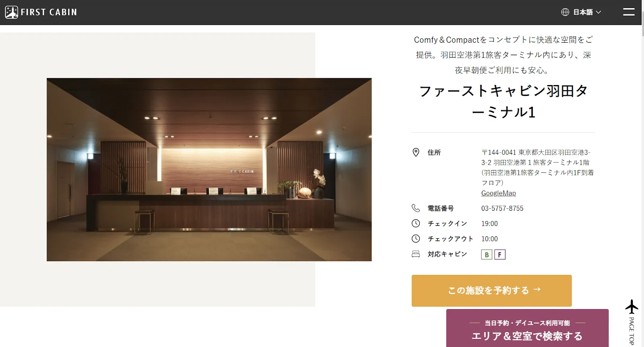This screenshot has width=644, height=347.
Task: Click the globe language icon
Action: point(565,12)
